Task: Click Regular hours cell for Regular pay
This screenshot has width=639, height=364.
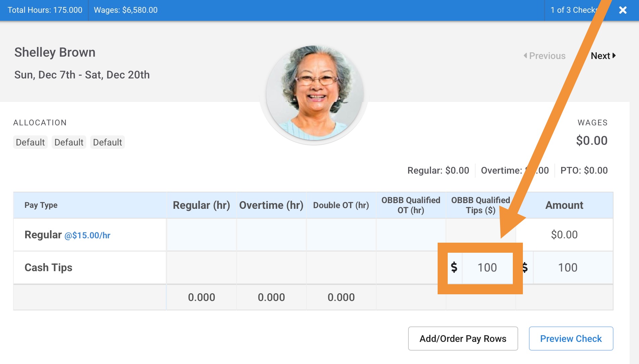Action: (201, 235)
